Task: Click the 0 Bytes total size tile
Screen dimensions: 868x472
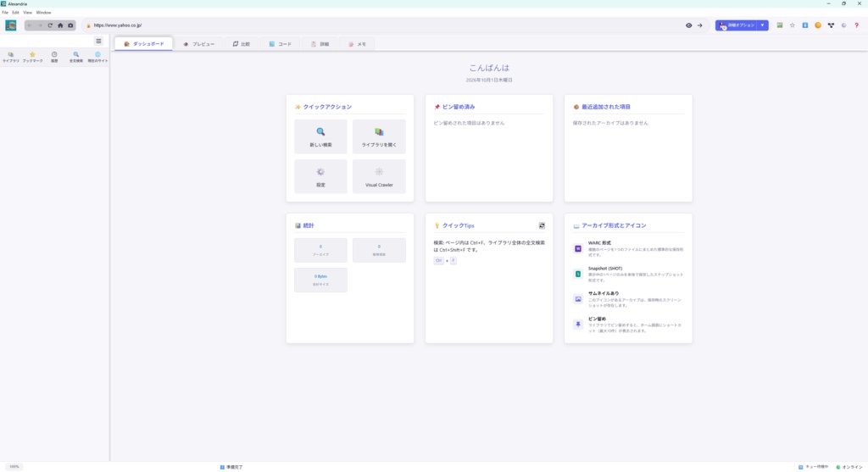Action: (320, 280)
